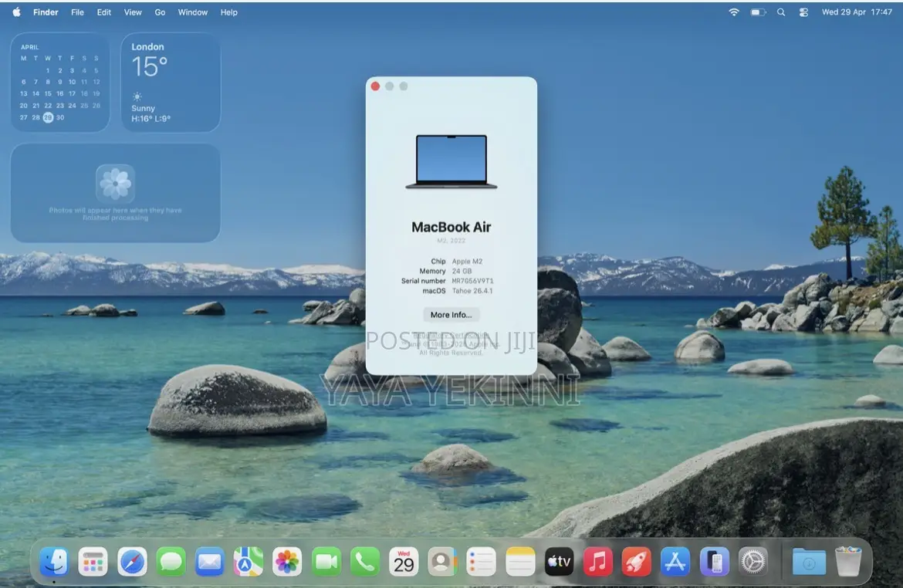The width and height of the screenshot is (903, 588).
Task: Open the App Store from Dock
Action: [675, 562]
